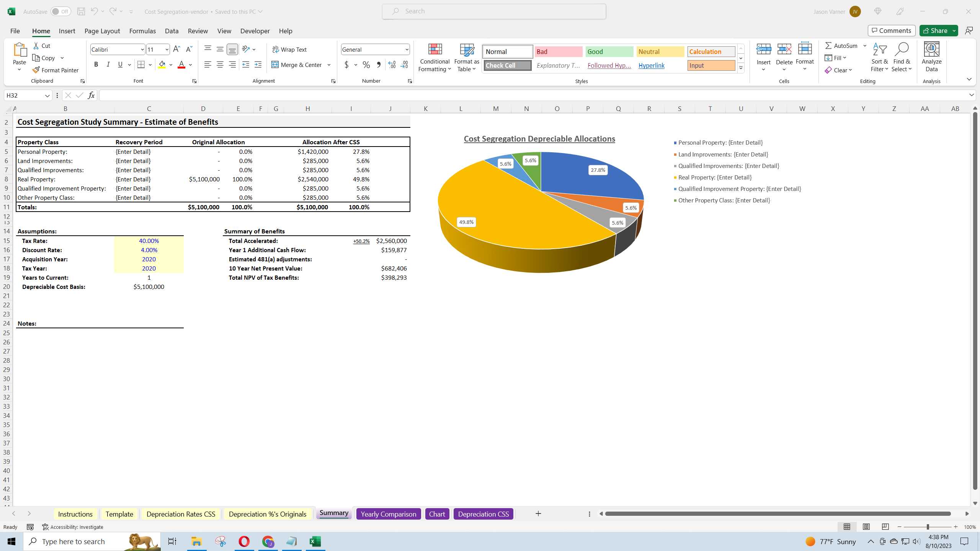Viewport: 980px width, 551px height.
Task: Open the Fill dropdown in Editing
Action: [835, 58]
